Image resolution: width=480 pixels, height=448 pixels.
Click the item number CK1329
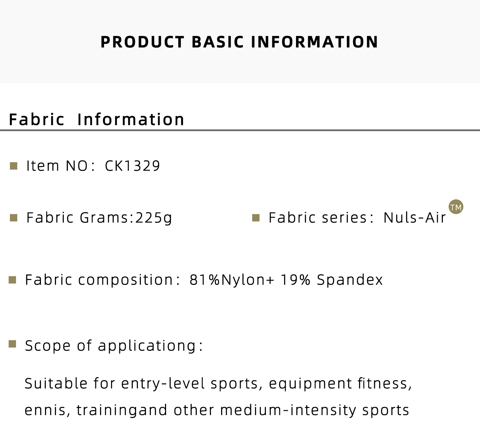132,166
